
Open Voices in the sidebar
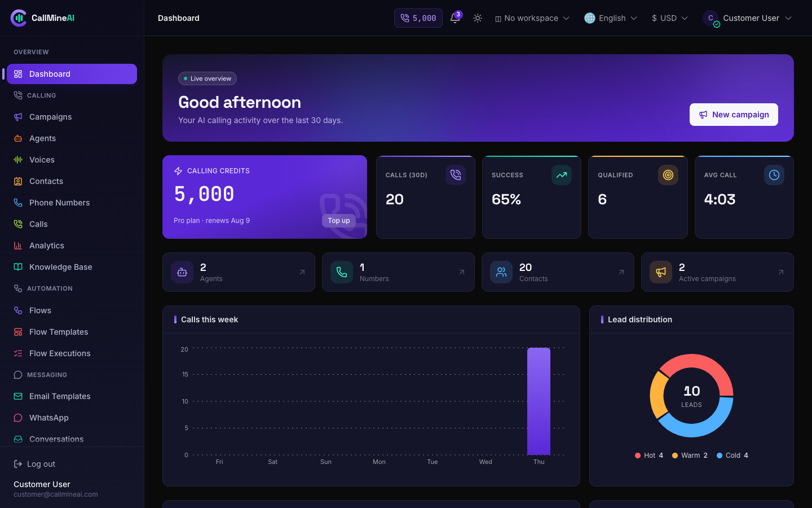point(72,160)
